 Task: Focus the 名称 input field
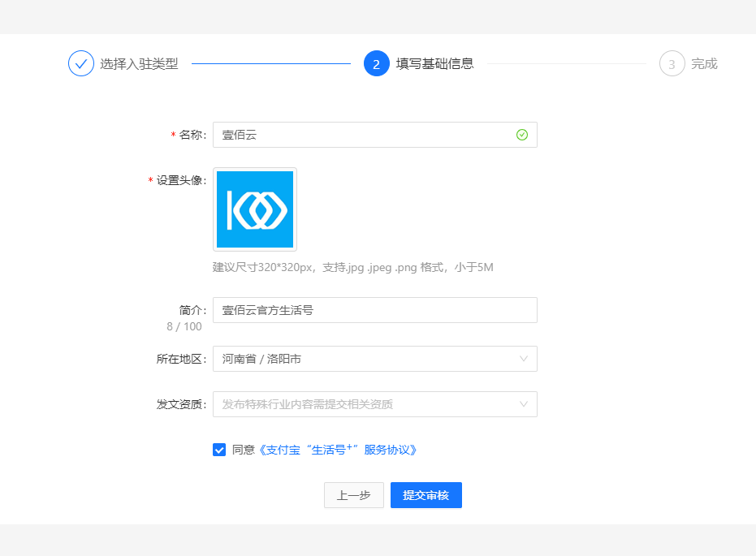375,135
